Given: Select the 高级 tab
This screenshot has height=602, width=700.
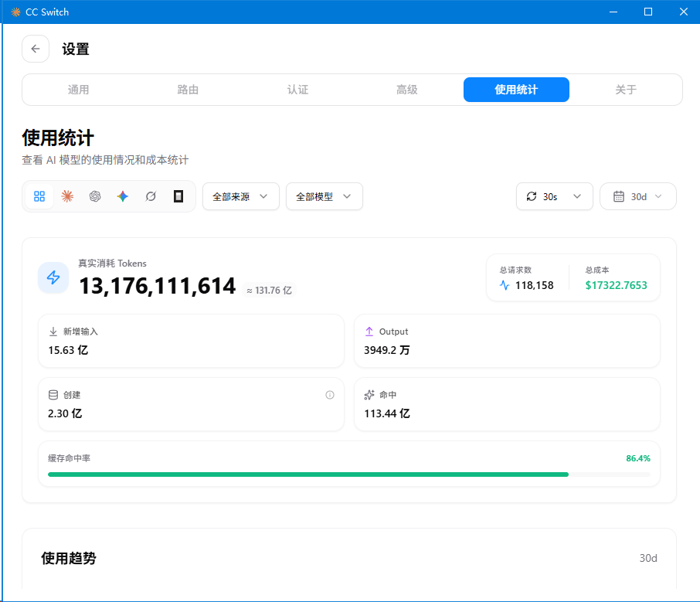Looking at the screenshot, I should coord(406,90).
